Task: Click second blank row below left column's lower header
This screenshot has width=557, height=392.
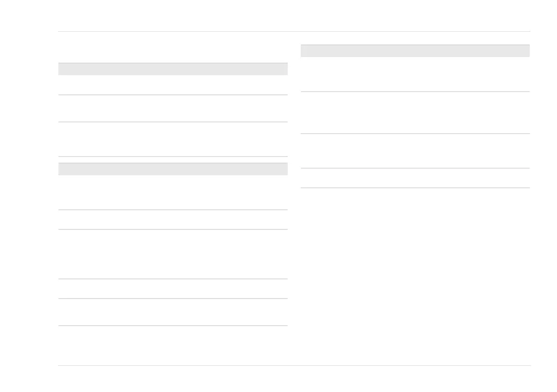Action: 173,220
